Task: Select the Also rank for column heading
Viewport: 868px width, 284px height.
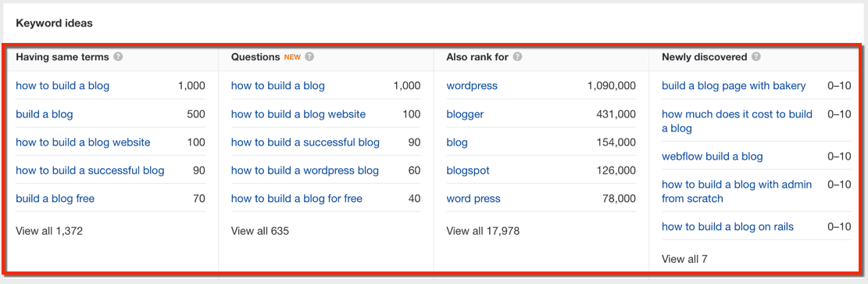Action: tap(477, 56)
